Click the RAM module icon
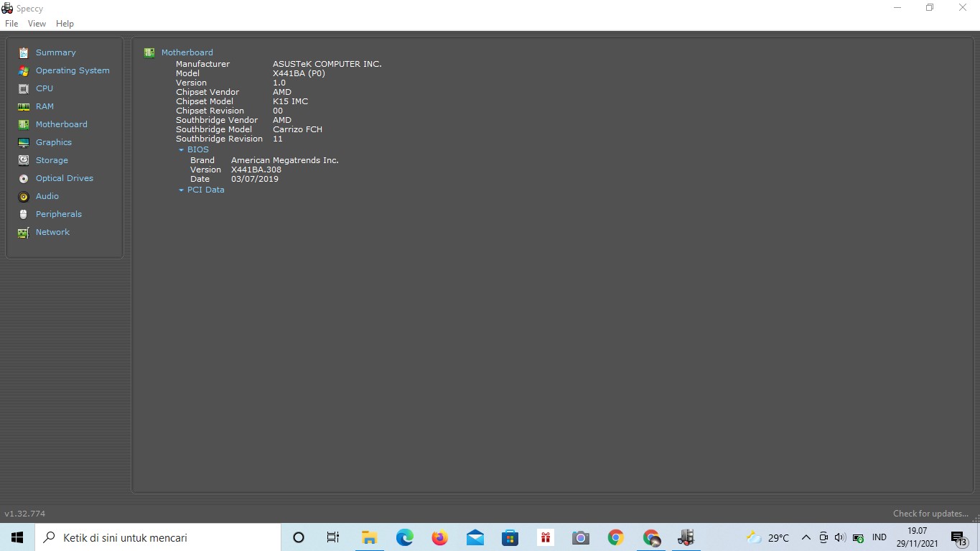This screenshot has height=551, width=980. (24, 106)
